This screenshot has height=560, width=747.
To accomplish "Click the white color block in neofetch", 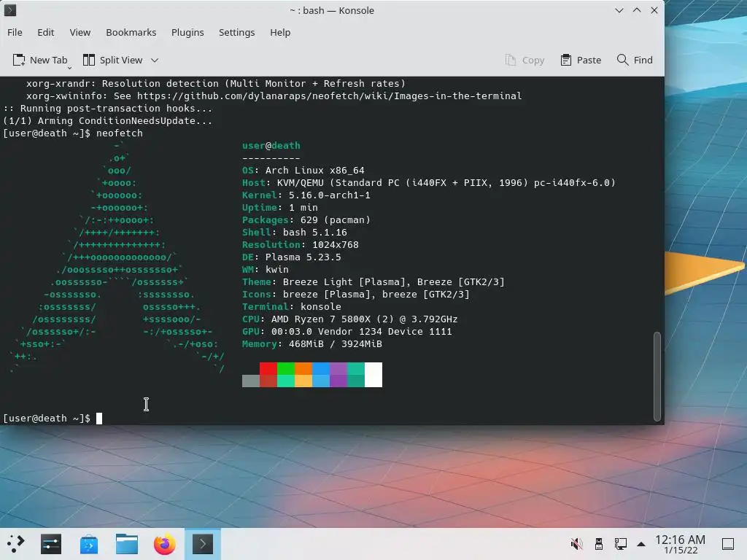I will (373, 375).
